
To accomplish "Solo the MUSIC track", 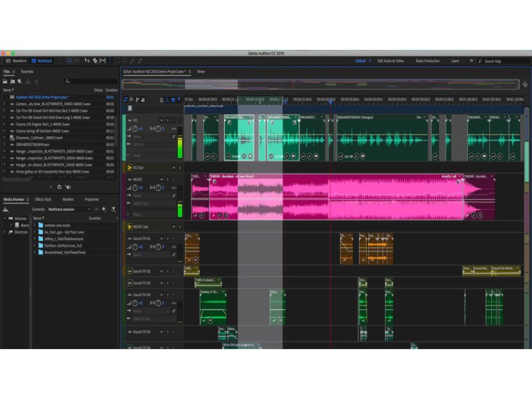I will [168, 179].
